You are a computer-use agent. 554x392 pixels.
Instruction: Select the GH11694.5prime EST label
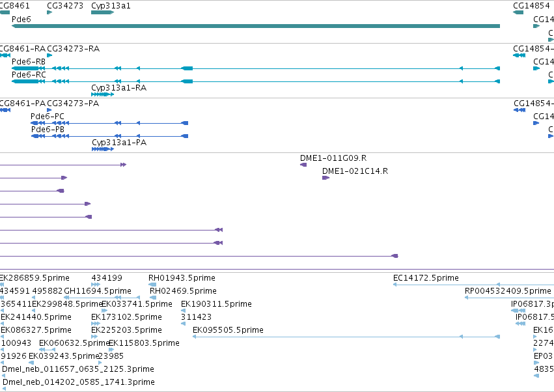click(98, 291)
